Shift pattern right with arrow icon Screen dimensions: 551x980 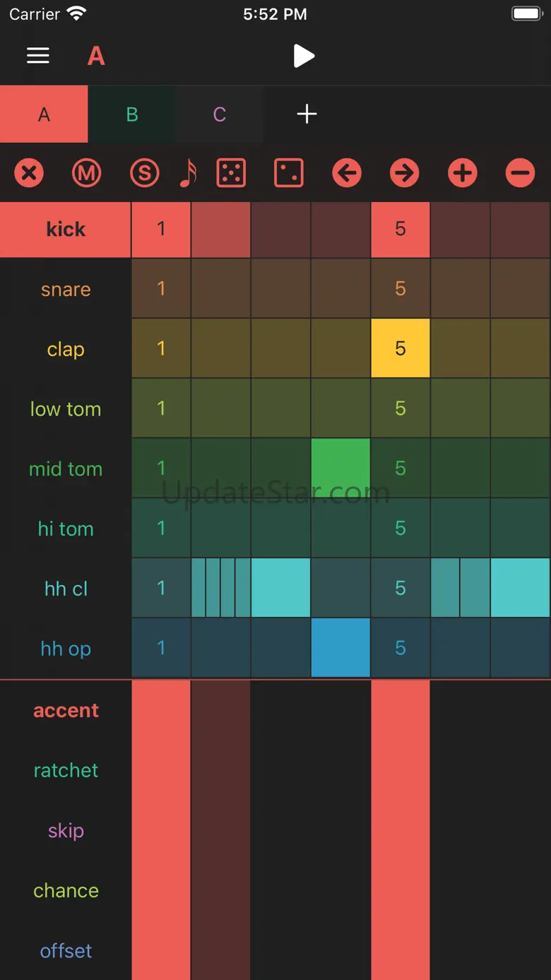[405, 173]
